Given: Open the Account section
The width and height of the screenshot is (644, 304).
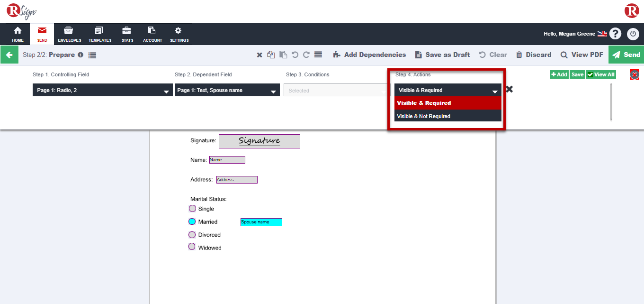Looking at the screenshot, I should [x=152, y=34].
